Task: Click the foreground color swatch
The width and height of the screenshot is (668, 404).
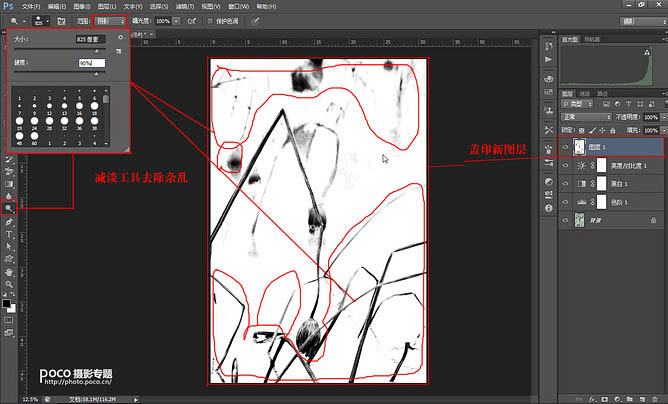Action: [x=6, y=303]
